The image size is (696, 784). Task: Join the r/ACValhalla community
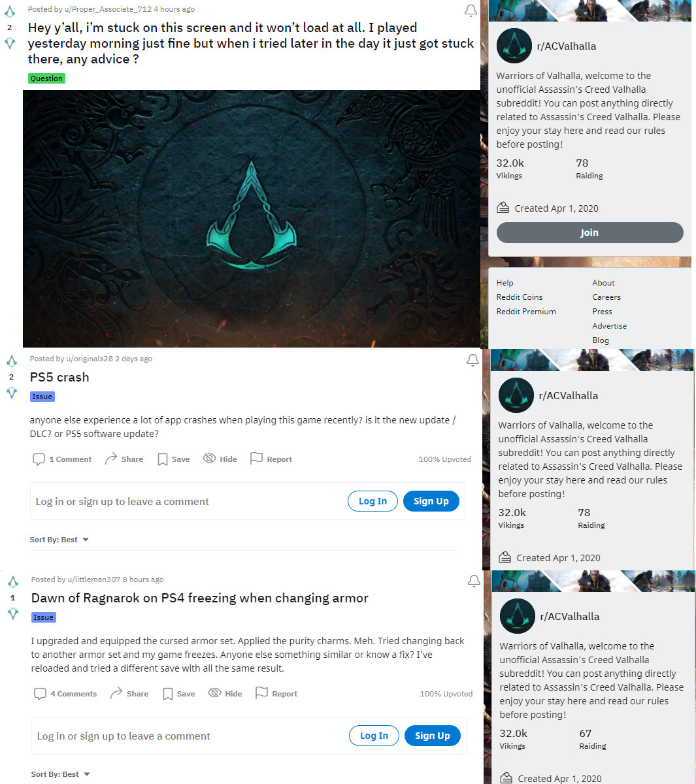tap(589, 233)
